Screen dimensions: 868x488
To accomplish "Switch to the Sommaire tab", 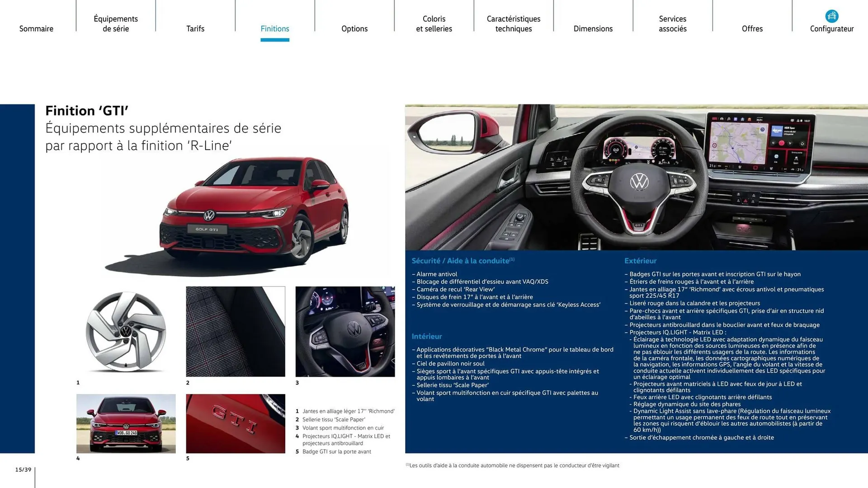I will tap(36, 28).
